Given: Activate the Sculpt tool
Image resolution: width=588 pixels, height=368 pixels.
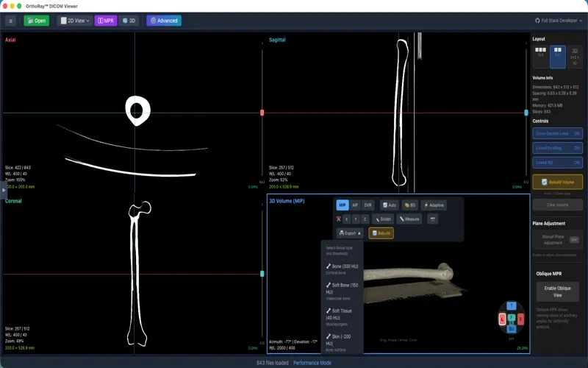Looking at the screenshot, I should 382,219.
